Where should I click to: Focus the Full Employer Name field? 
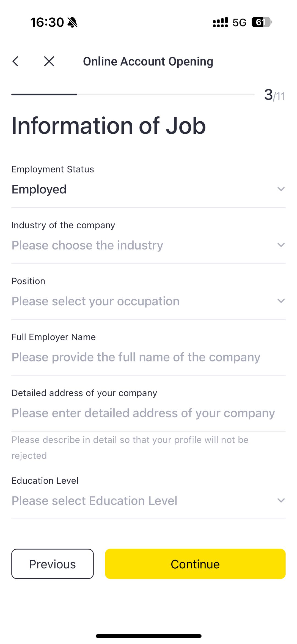tap(148, 357)
